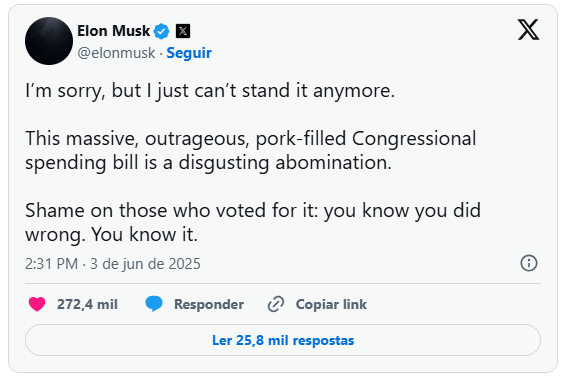Click the chain link icon
The height and width of the screenshot is (379, 563).
pyautogui.click(x=276, y=304)
